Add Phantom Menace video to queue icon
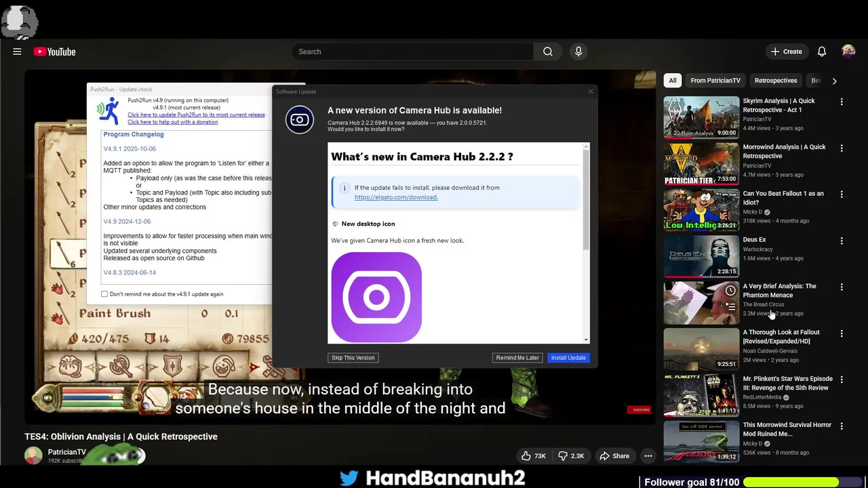The width and height of the screenshot is (868, 488). coord(730,307)
